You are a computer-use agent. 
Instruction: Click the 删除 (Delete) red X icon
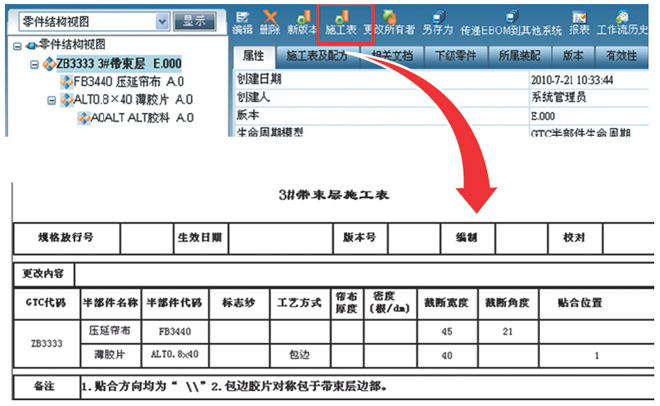pos(270,20)
